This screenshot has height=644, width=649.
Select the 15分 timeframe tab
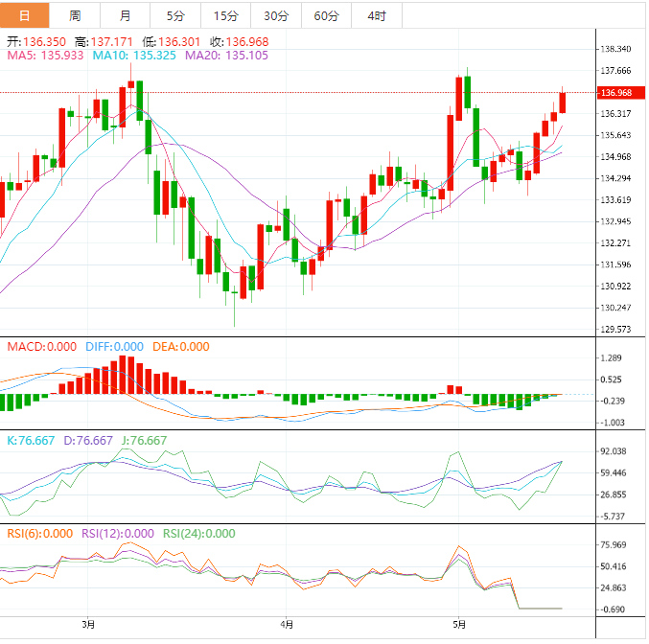pyautogui.click(x=225, y=15)
